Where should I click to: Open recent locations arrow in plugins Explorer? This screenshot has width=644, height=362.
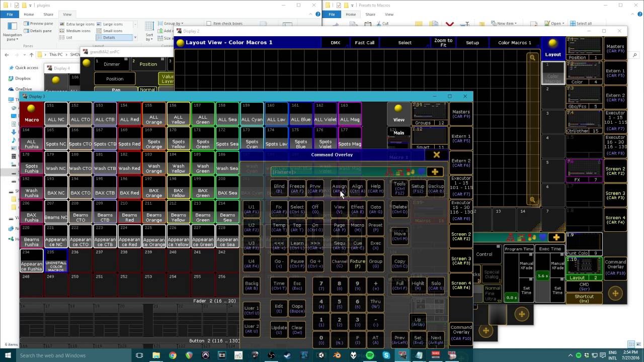click(24, 54)
